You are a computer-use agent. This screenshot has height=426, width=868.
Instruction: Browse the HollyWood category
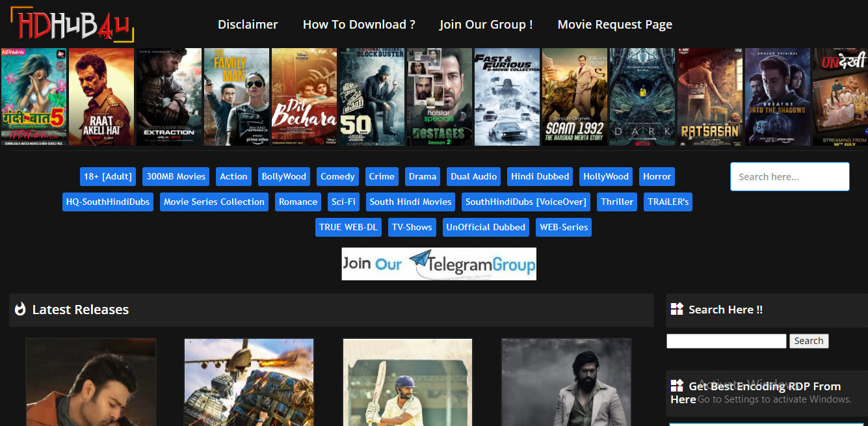[606, 176]
